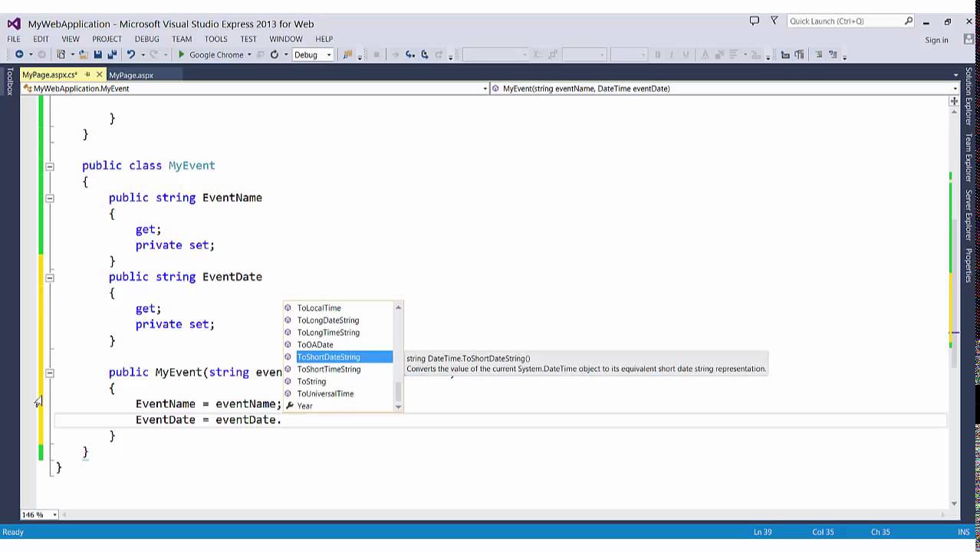
Task: Click the Comment Selection toolbar icon
Action: (819, 54)
